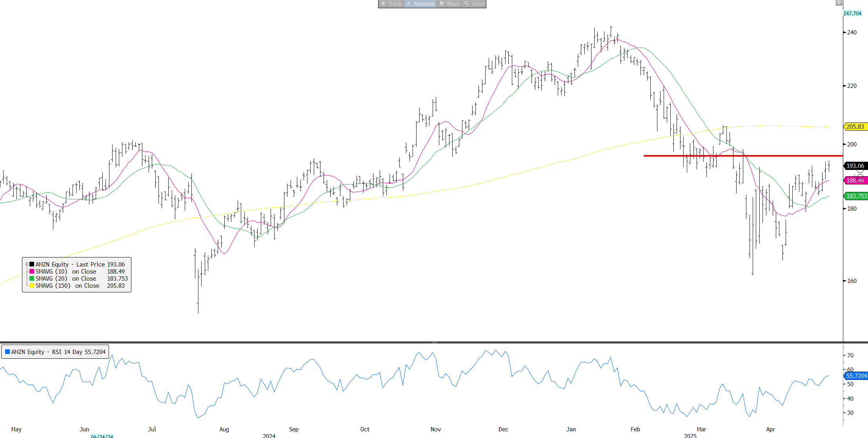Collapse the AMZN Equity legend tree
This screenshot has height=438, width=868.
pos(27,265)
